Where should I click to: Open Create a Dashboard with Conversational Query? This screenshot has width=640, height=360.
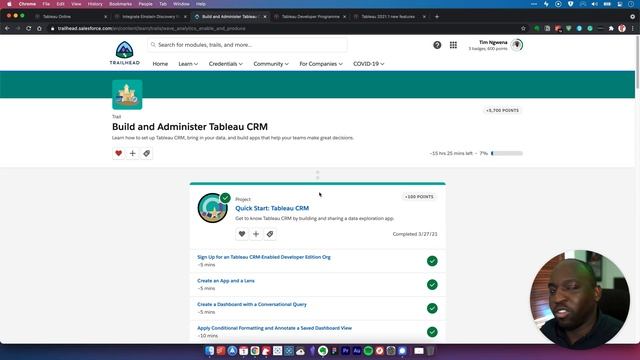click(252, 304)
